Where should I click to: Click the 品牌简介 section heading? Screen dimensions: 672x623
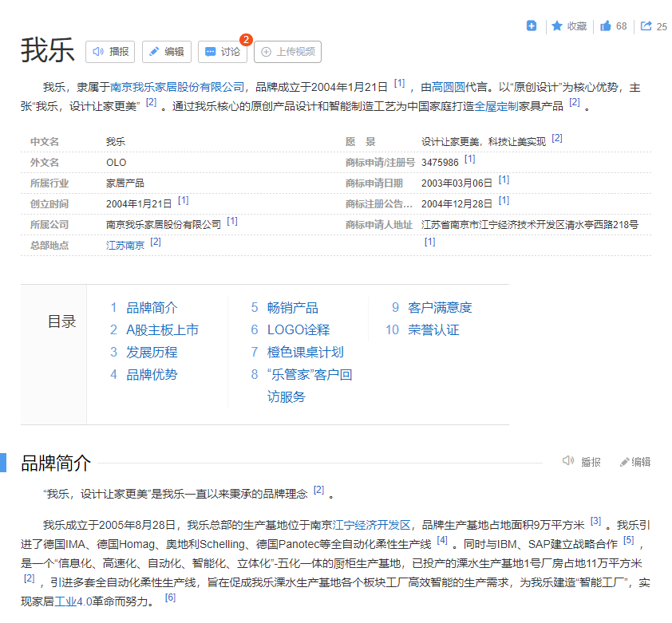tap(56, 463)
